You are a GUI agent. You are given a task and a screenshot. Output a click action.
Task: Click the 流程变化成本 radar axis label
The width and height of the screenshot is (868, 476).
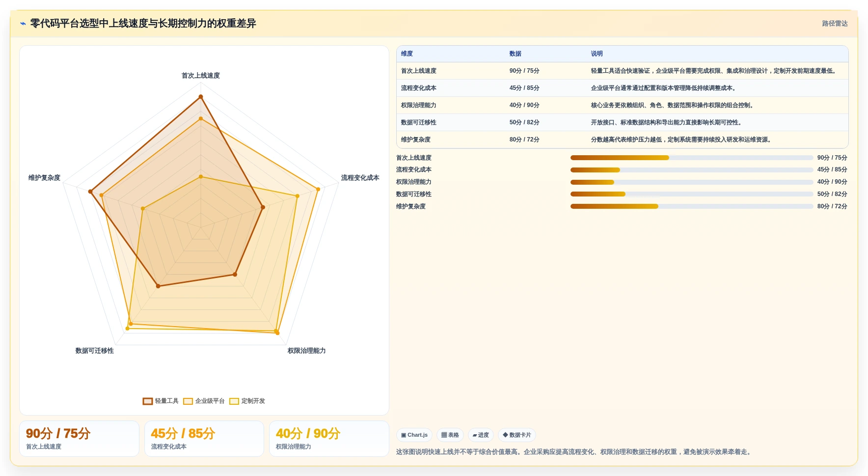(x=360, y=178)
